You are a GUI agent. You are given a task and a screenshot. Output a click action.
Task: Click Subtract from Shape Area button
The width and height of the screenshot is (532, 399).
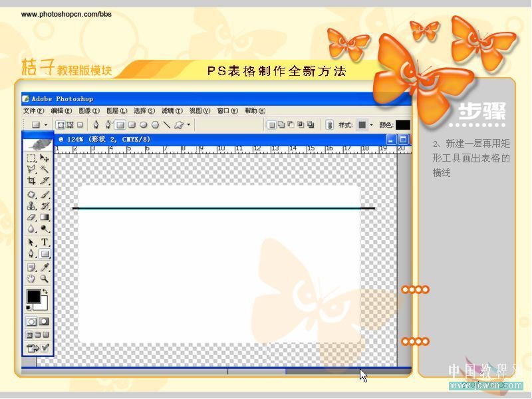[291, 125]
